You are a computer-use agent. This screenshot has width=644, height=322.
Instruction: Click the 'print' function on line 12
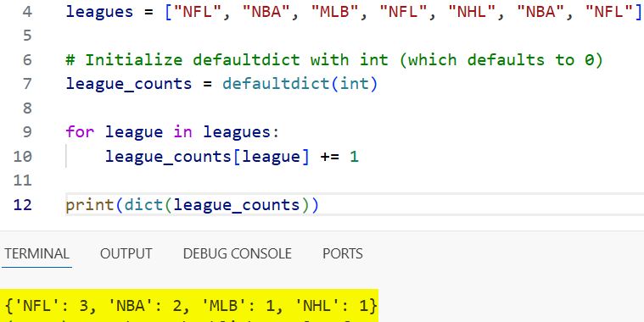click(90, 205)
